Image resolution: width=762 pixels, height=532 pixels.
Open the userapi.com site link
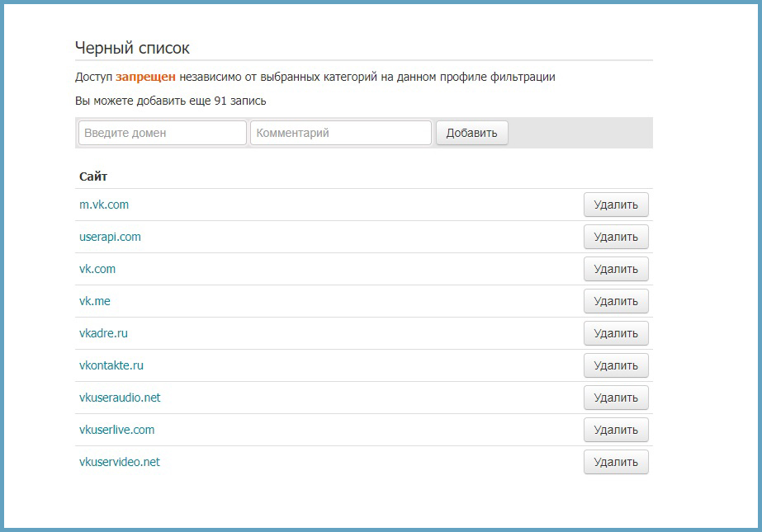click(110, 237)
